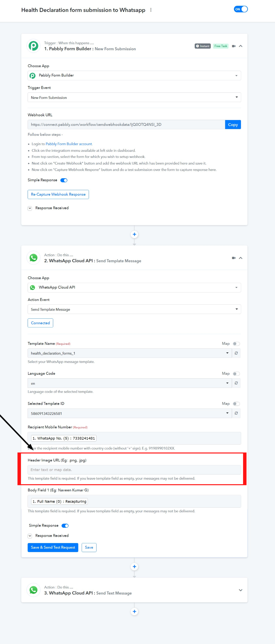
Task: Click WhatsApp logo of step 3
Action: tap(33, 590)
